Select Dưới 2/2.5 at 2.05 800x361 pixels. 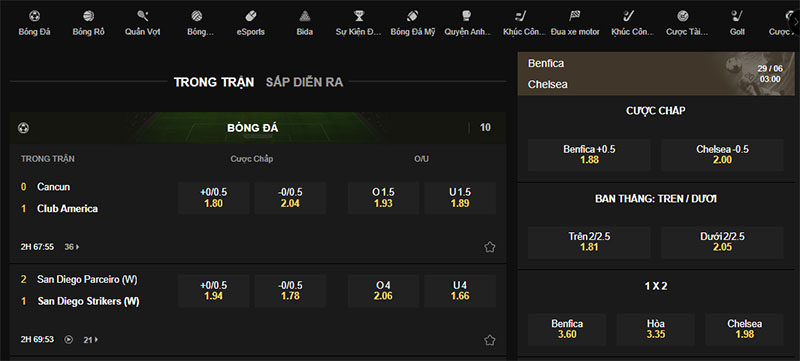pos(722,242)
